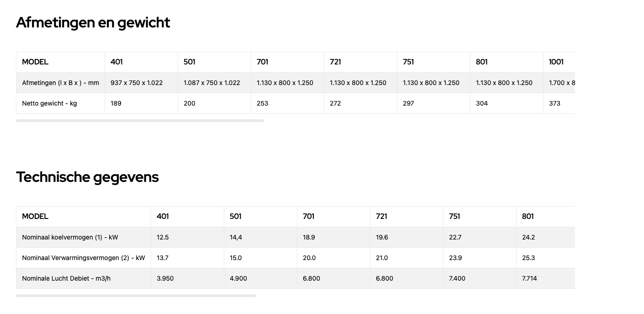This screenshot has height=314, width=644.
Task: Select the 24.2 cooling capacity cell
Action: (x=545, y=237)
